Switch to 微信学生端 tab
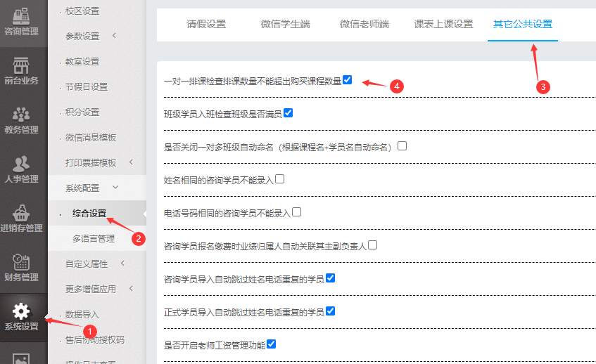The height and width of the screenshot is (364, 596). 285,25
